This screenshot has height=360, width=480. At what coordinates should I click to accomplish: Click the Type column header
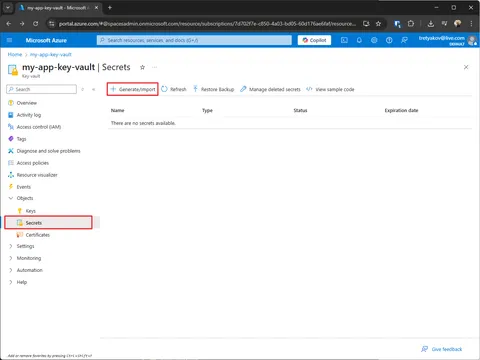(207, 110)
